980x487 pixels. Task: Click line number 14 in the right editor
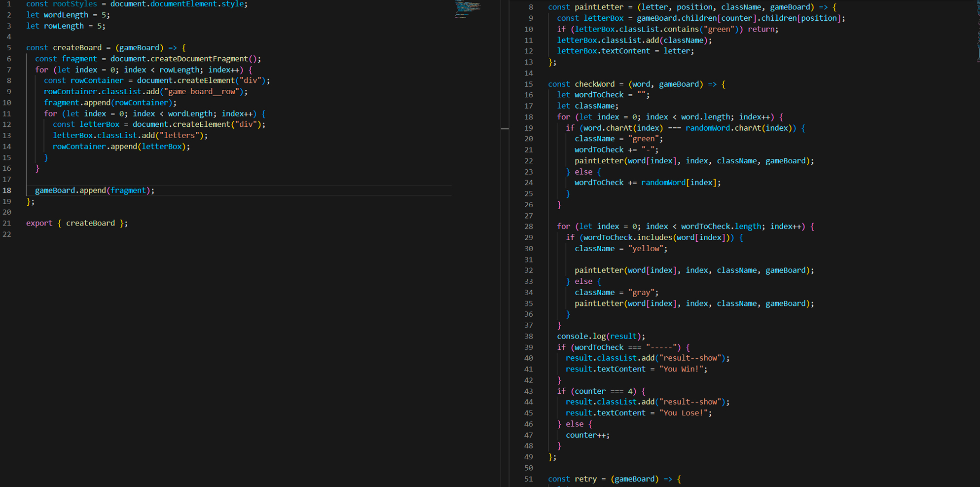tap(528, 73)
